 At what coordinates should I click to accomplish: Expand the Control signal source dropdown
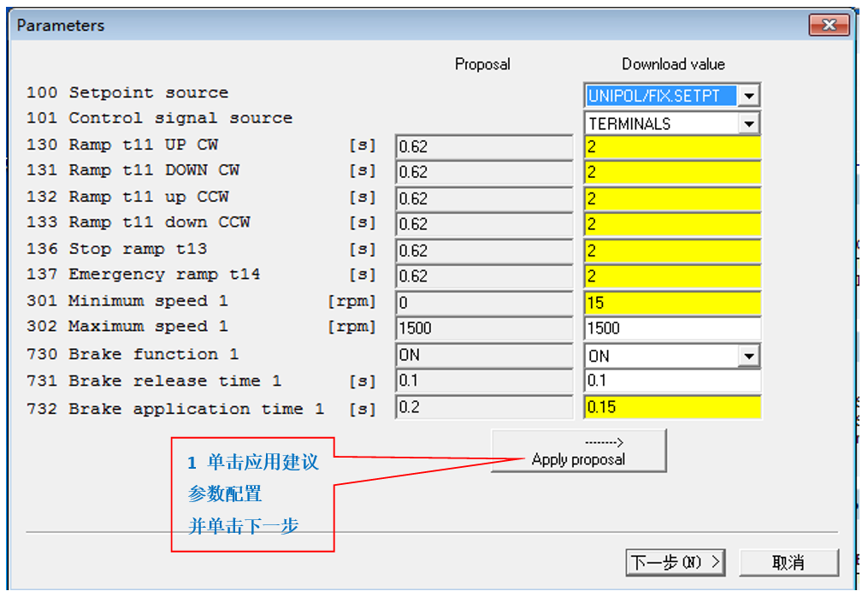(748, 124)
